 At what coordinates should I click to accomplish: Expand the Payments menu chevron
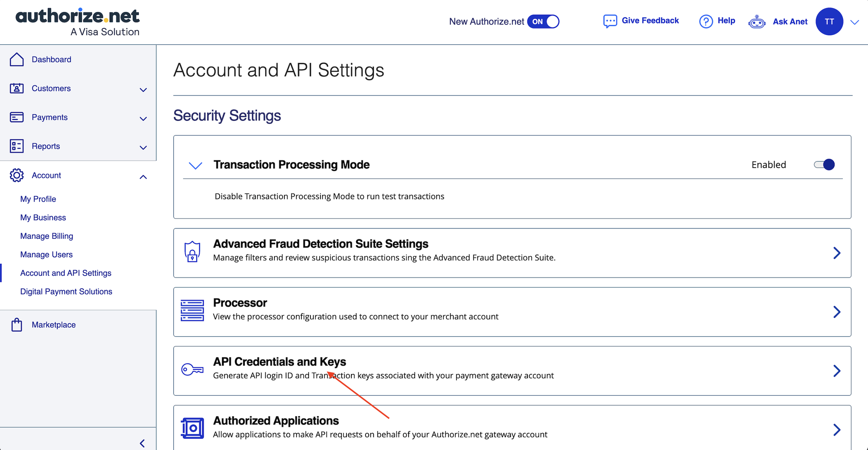click(143, 119)
